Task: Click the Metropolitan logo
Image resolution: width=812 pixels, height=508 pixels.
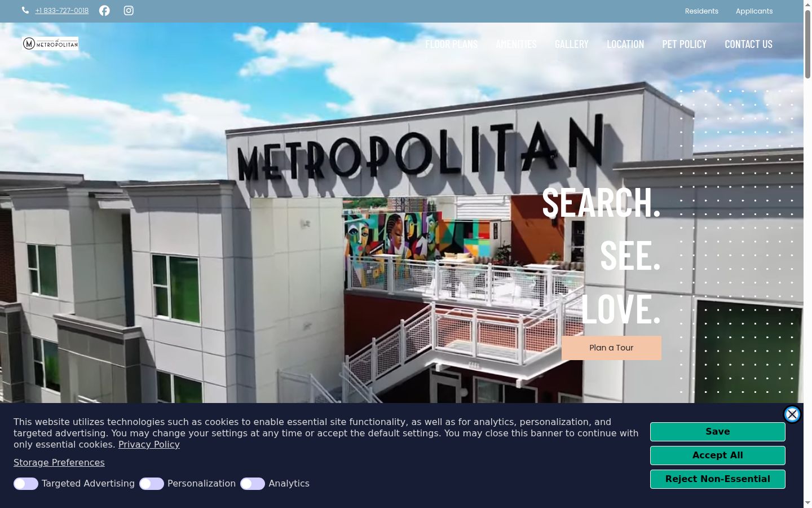Action: click(50, 43)
